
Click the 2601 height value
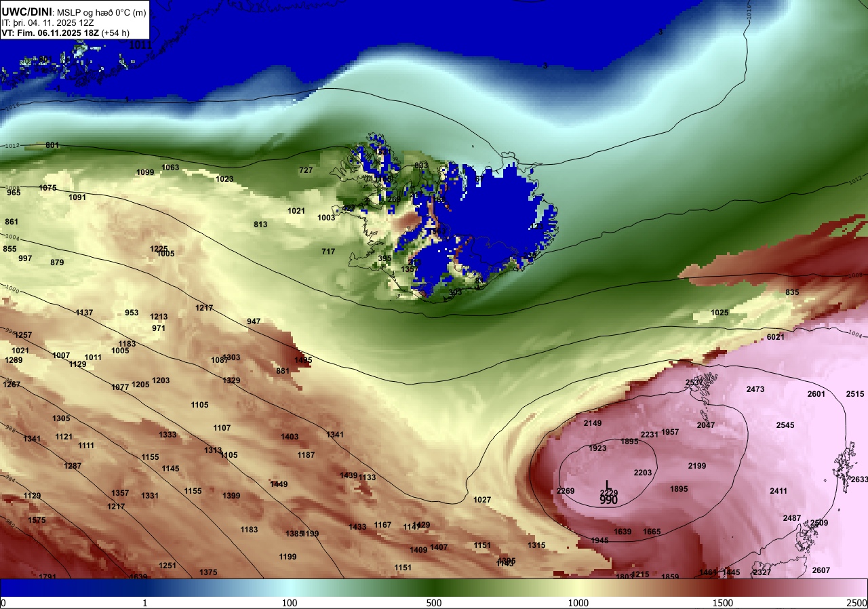816,394
